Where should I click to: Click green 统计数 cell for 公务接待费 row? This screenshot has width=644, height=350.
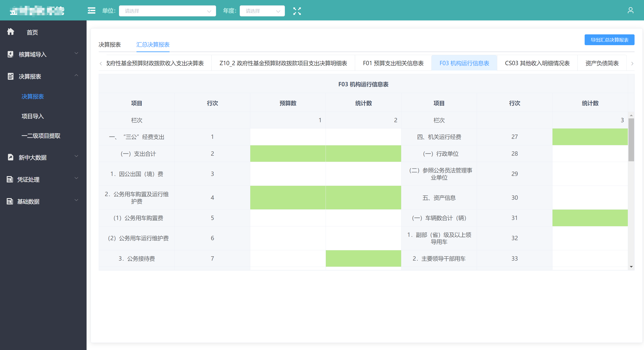click(x=363, y=259)
